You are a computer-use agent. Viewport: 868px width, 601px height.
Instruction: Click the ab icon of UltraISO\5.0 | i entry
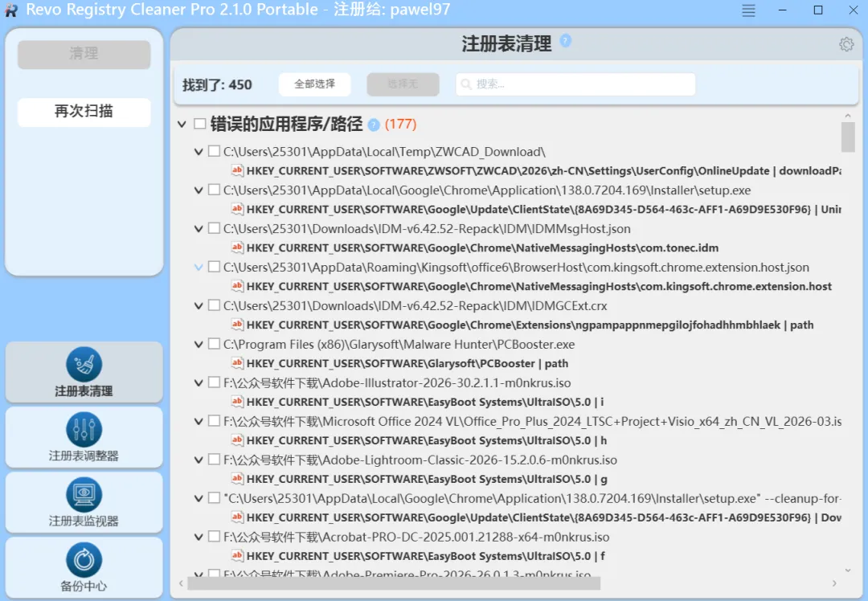[237, 402]
